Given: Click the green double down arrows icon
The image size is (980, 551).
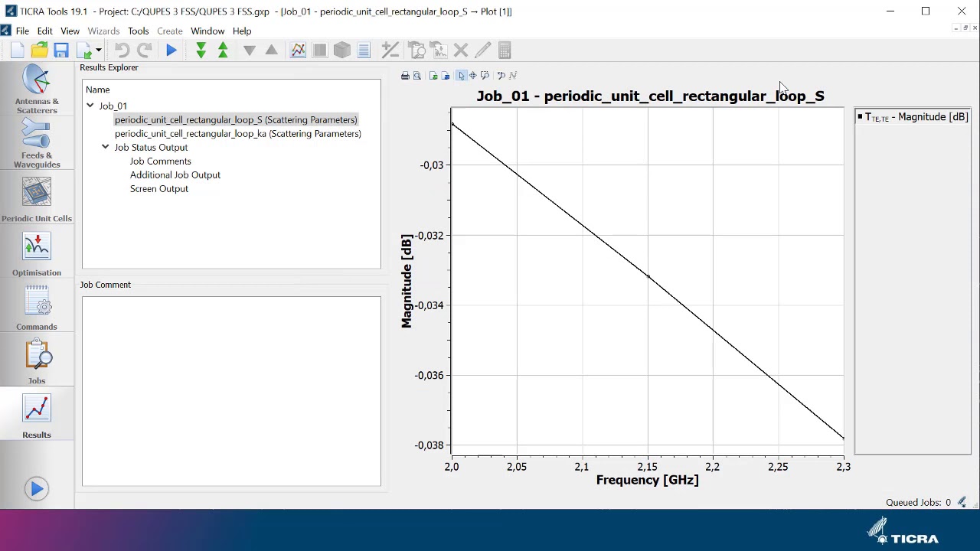Looking at the screenshot, I should pyautogui.click(x=201, y=51).
